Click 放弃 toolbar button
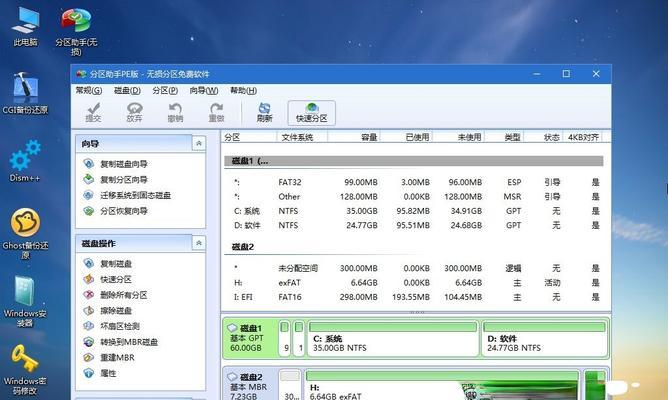668x400 pixels. point(134,113)
